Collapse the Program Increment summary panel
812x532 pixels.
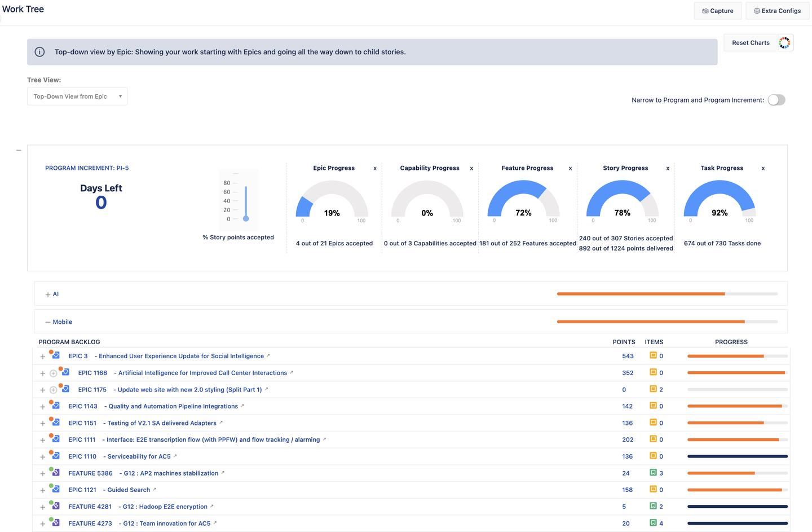pos(19,151)
